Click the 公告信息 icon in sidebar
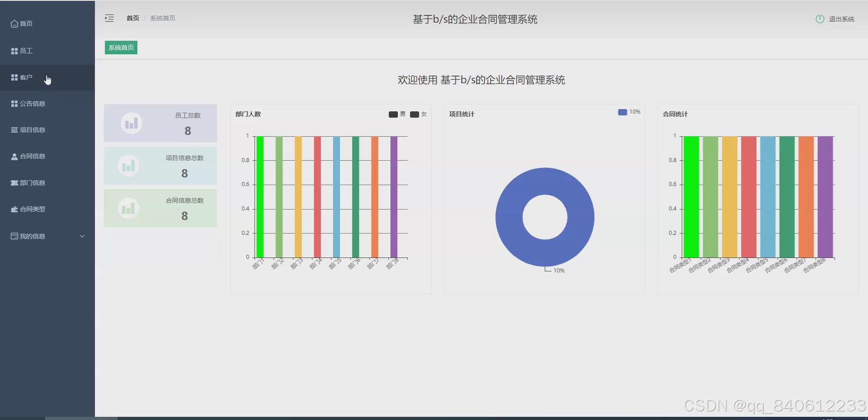 (14, 103)
